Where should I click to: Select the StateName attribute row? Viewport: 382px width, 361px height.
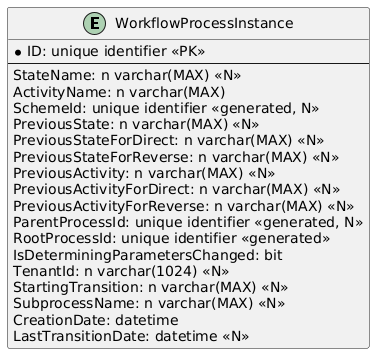click(x=127, y=76)
